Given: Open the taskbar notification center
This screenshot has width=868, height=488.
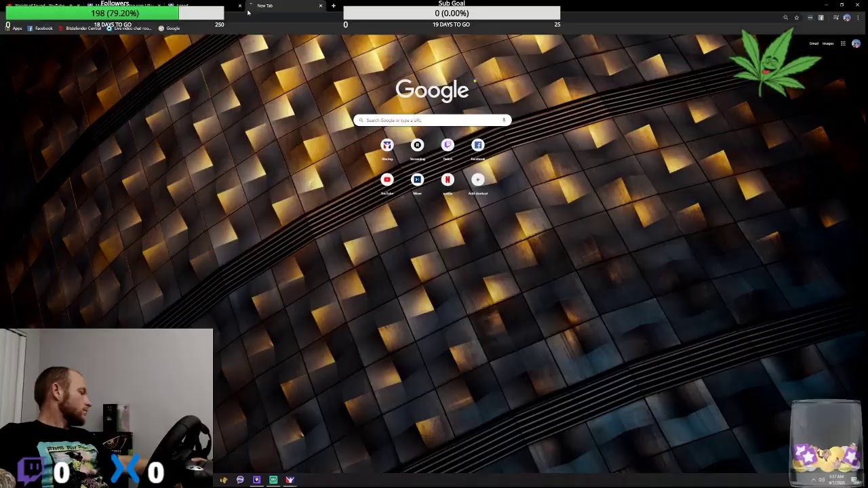Looking at the screenshot, I should tap(854, 480).
